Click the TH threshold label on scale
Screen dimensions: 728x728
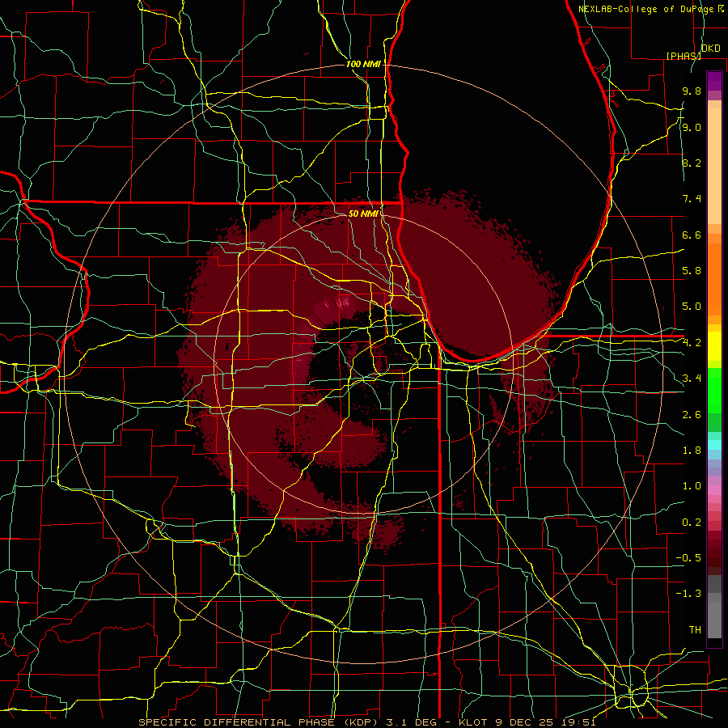tap(695, 629)
